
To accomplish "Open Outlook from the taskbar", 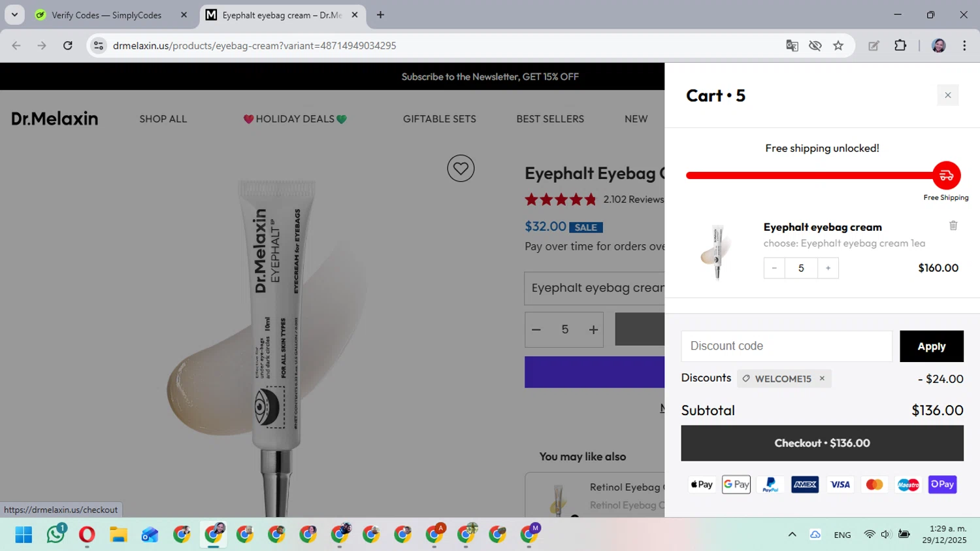I will [150, 535].
